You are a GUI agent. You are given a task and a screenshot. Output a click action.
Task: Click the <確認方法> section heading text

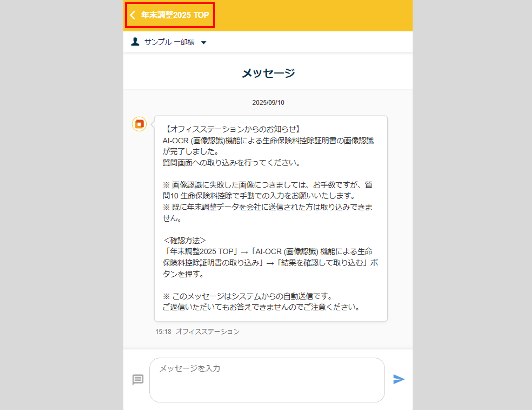click(185, 241)
